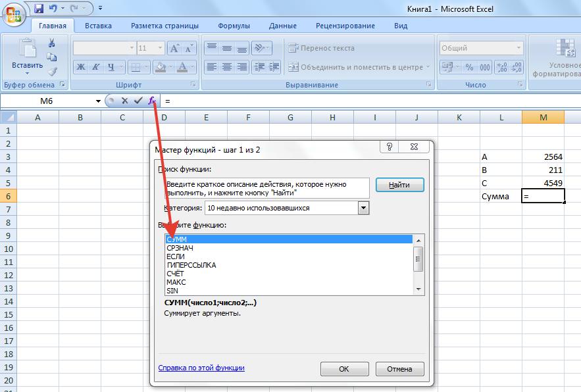
Task: Confirm formula entry with checkmark
Action: click(138, 101)
